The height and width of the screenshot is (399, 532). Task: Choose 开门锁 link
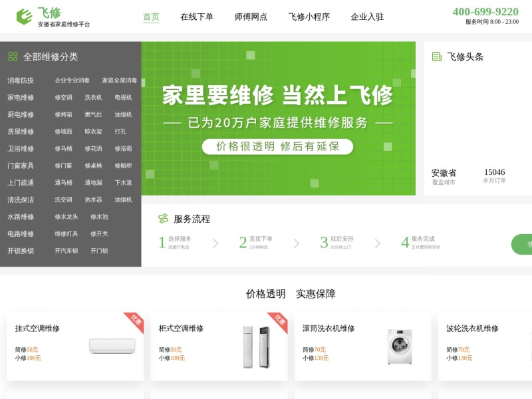(x=99, y=251)
